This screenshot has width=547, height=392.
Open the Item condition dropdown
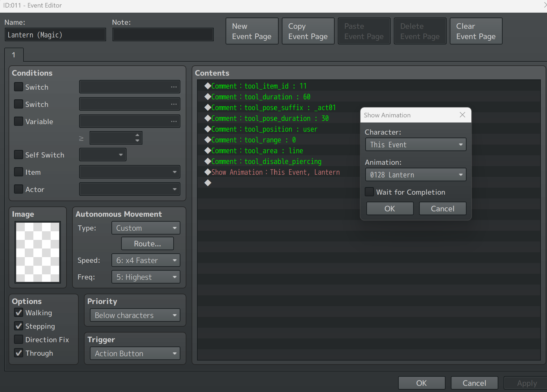(129, 172)
